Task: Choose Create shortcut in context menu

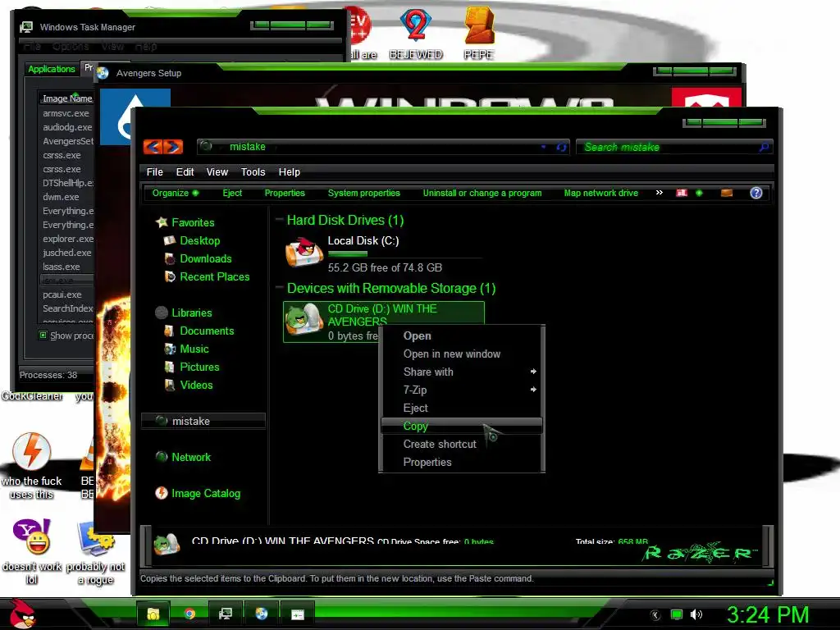Action: pos(440,444)
